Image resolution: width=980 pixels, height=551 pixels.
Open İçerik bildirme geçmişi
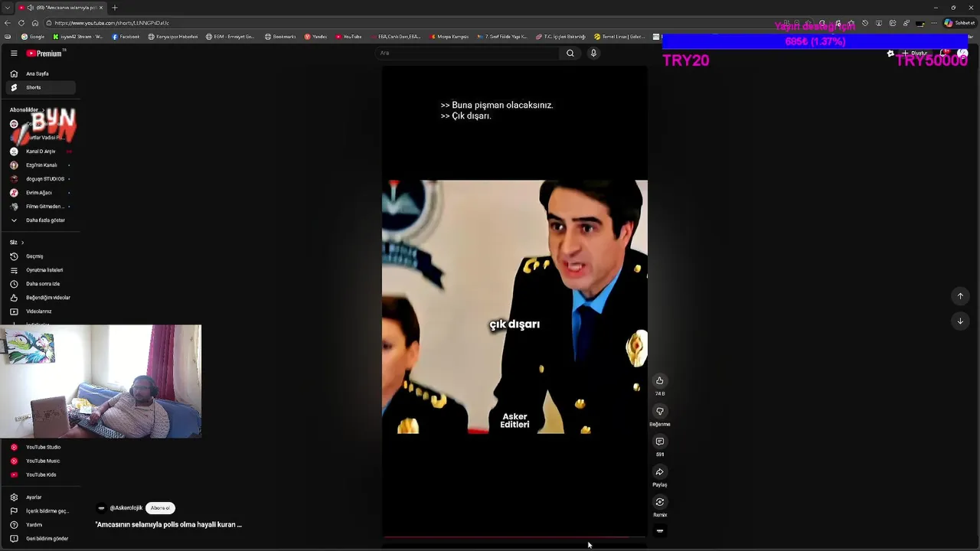[40, 511]
